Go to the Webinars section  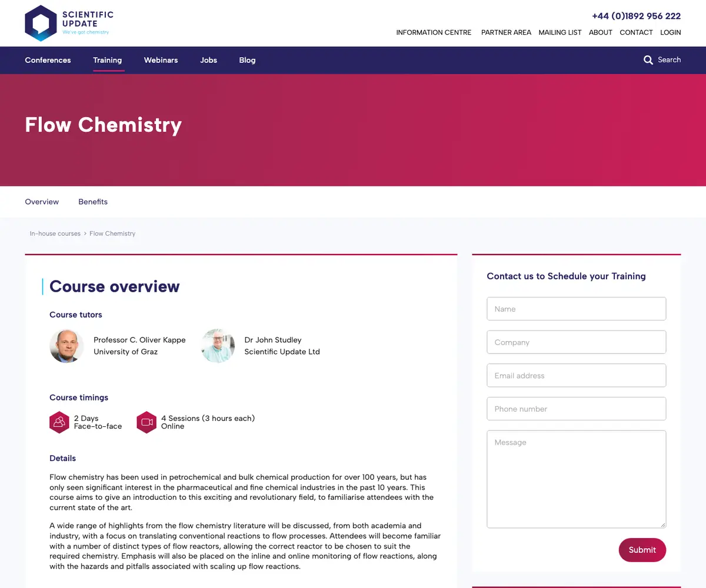(x=161, y=60)
